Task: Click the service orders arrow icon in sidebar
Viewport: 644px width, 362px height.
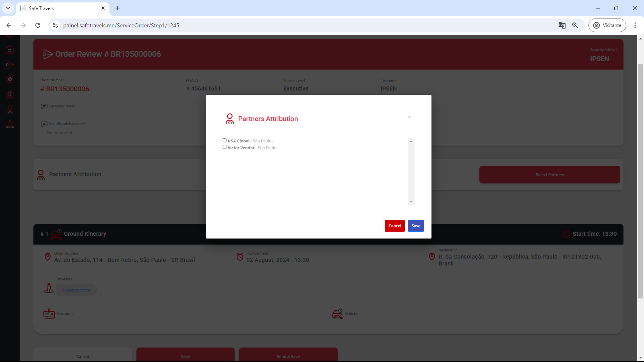Action: click(10, 65)
